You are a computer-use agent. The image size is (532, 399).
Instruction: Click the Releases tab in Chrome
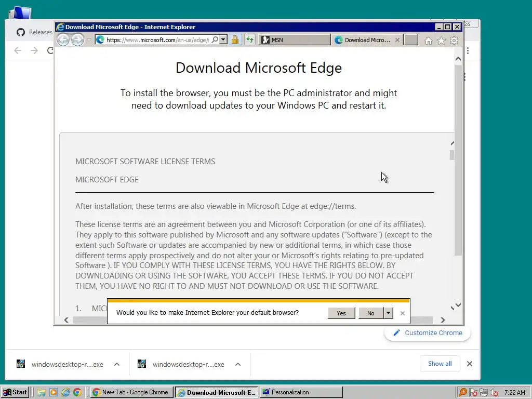click(34, 32)
